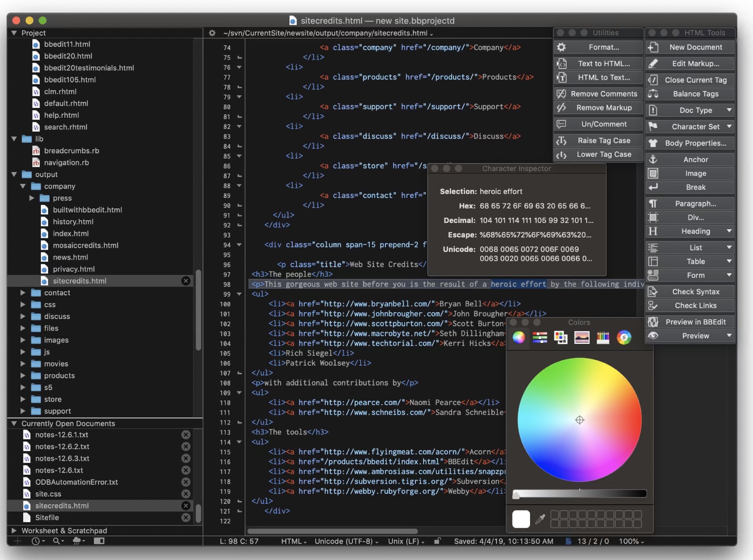Screen dimensions: 753x560
Task: Click the sidebar toggle icon in status bar
Action: (99, 541)
